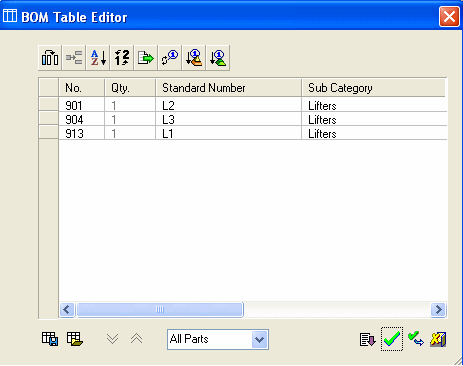463x366 pixels.
Task: Click the blank top-left select-all header cell
Action: (x=49, y=88)
